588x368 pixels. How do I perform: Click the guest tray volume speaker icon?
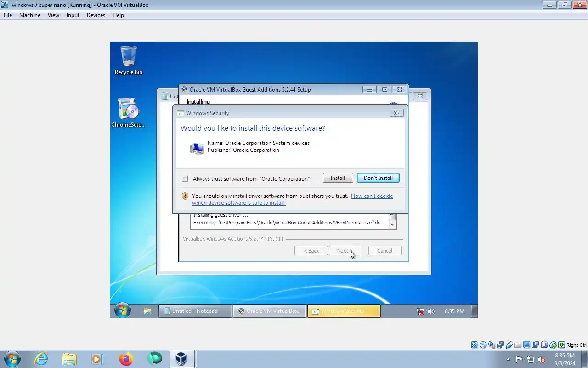coord(431,311)
